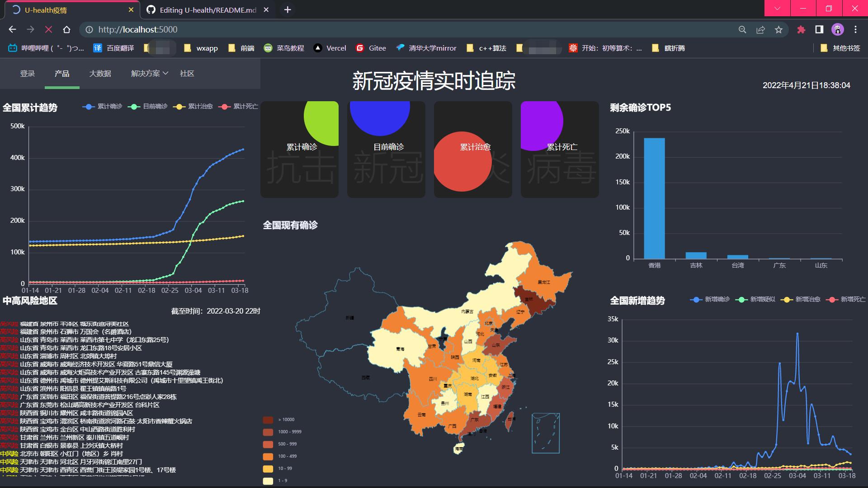Open the Vercel bookmark icon
Image resolution: width=868 pixels, height=488 pixels.
pos(318,48)
